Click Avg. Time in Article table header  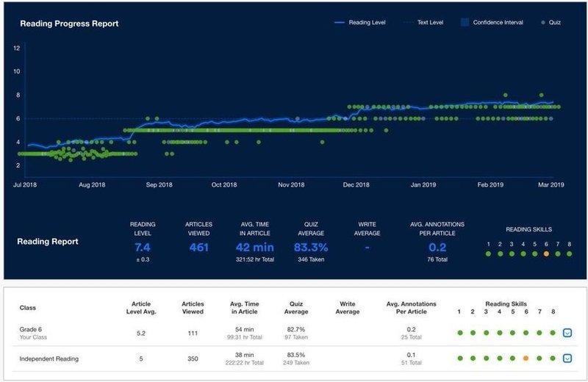[245, 308]
